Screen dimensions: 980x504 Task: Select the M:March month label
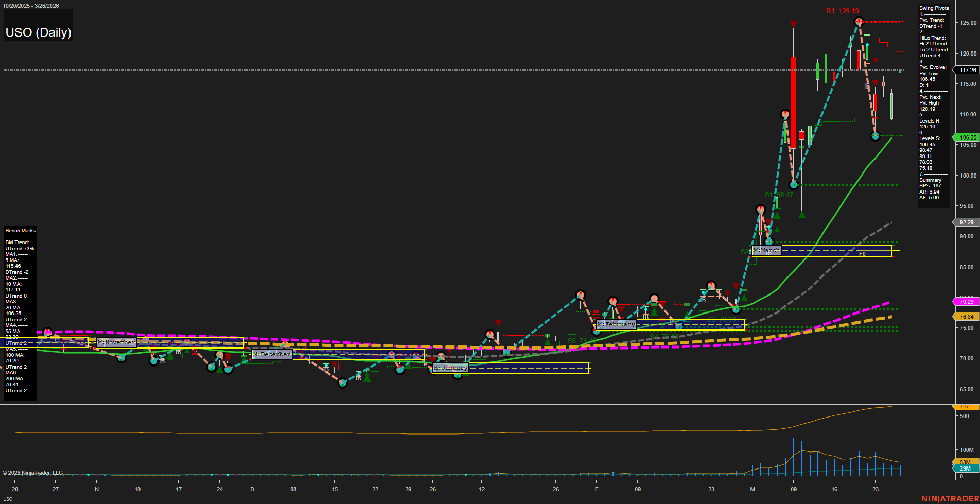766,250
